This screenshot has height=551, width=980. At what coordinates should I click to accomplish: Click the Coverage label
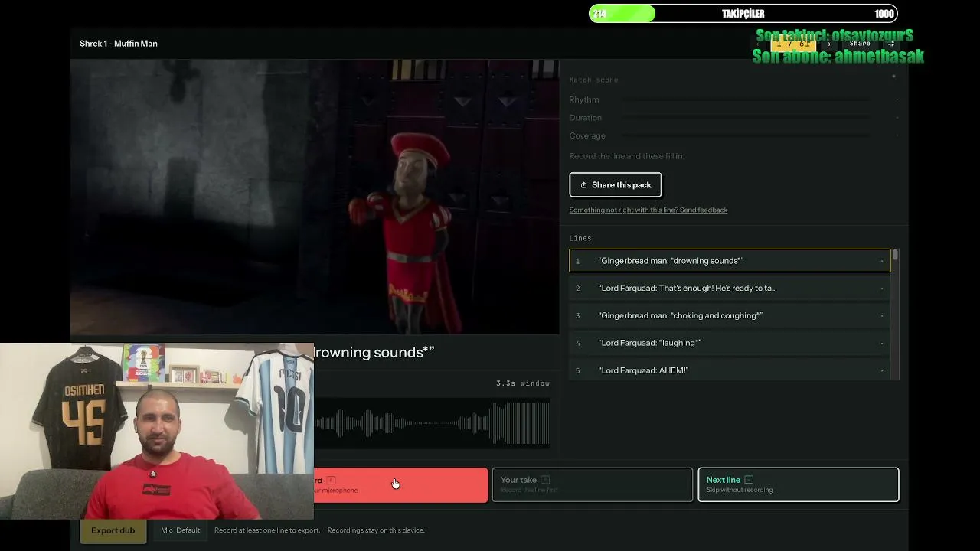coord(587,136)
